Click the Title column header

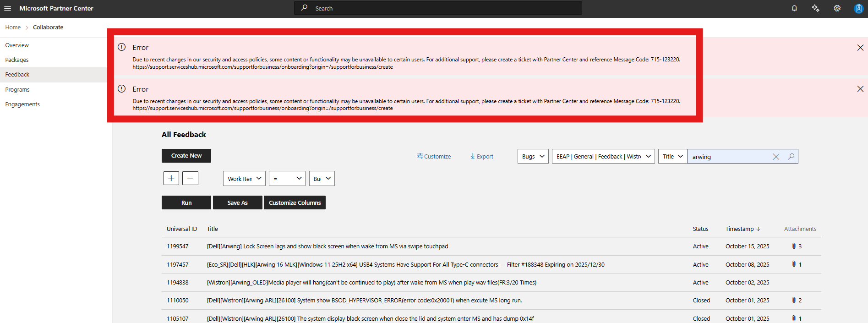click(212, 229)
